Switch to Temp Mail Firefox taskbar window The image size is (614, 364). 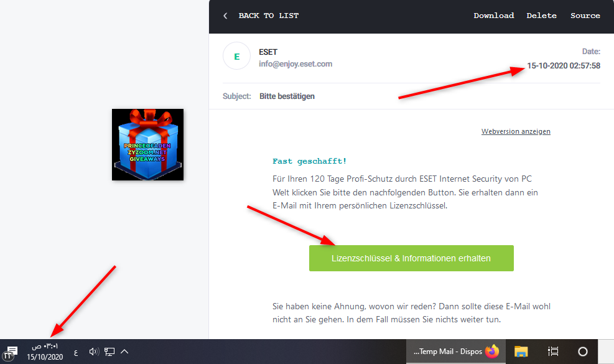(456, 352)
